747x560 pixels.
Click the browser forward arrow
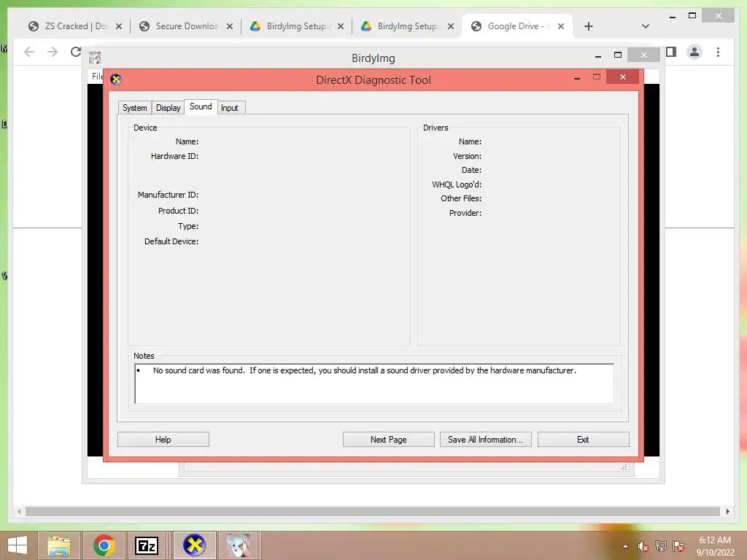coord(53,52)
